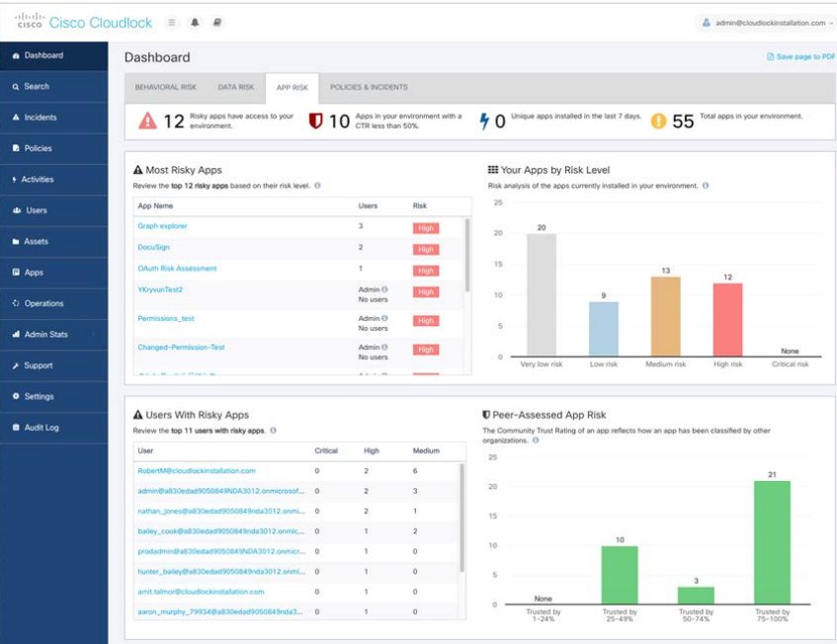This screenshot has height=644, width=837.
Task: Click the Users group icon in sidebar
Action: pos(17,210)
